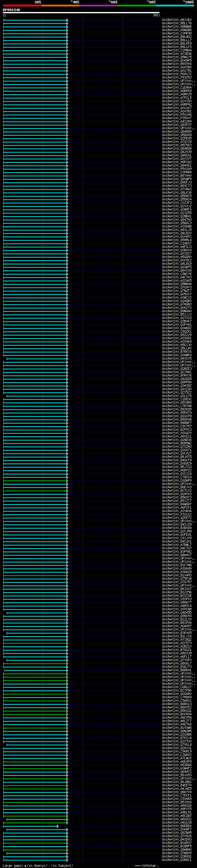Click the orange ~40% identity legend segment

(x=60, y=6)
